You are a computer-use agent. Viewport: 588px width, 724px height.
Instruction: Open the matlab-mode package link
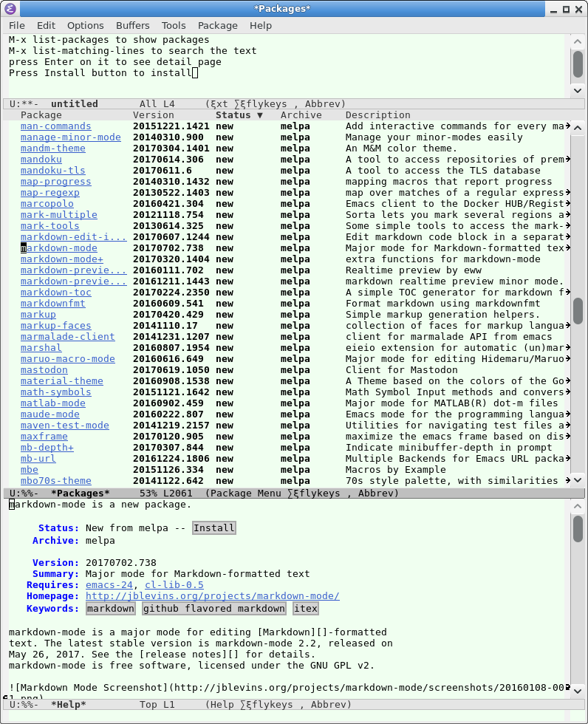tap(53, 403)
